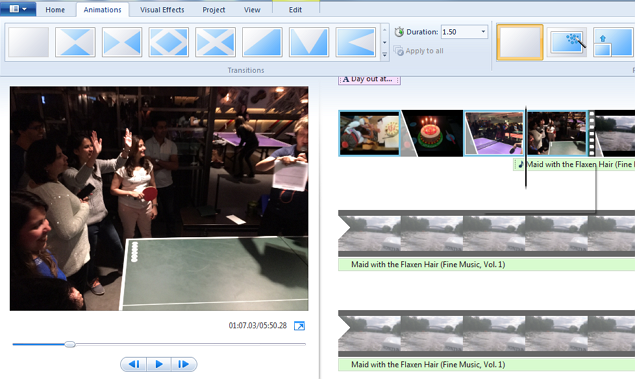Select the pan up pan and zoom effect
This screenshot has height=379, width=635.
[x=614, y=42]
